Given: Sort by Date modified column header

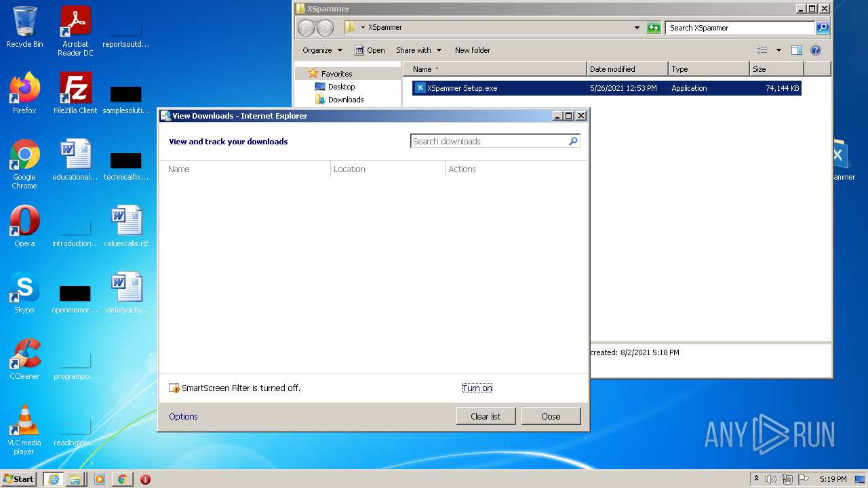Looking at the screenshot, I should point(627,69).
